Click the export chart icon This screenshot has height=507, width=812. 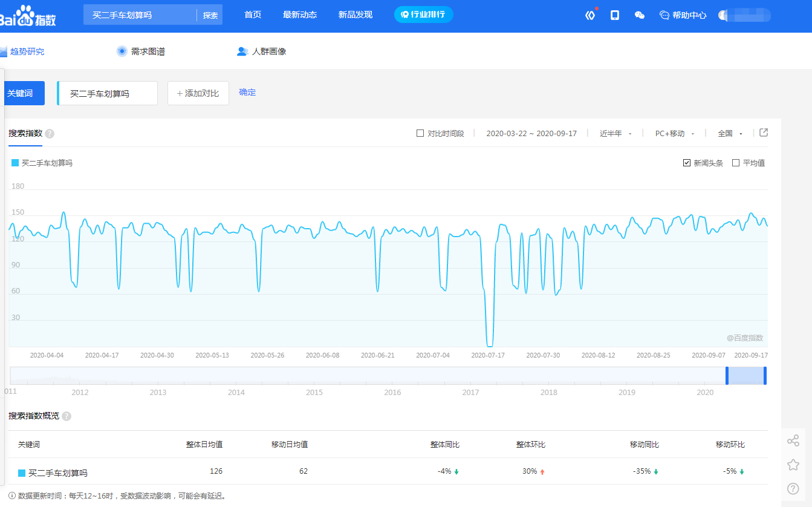point(764,132)
